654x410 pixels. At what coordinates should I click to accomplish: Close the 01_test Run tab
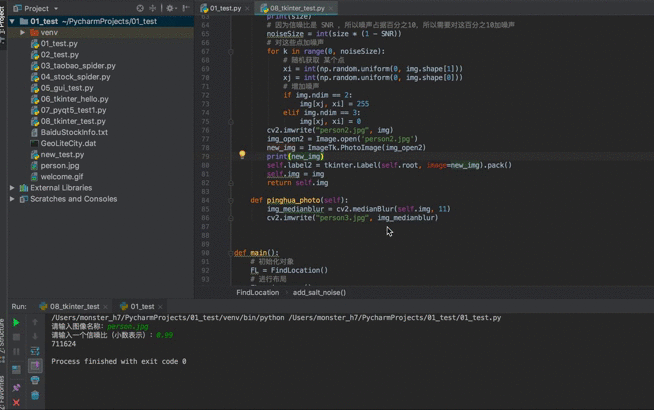tap(160, 307)
